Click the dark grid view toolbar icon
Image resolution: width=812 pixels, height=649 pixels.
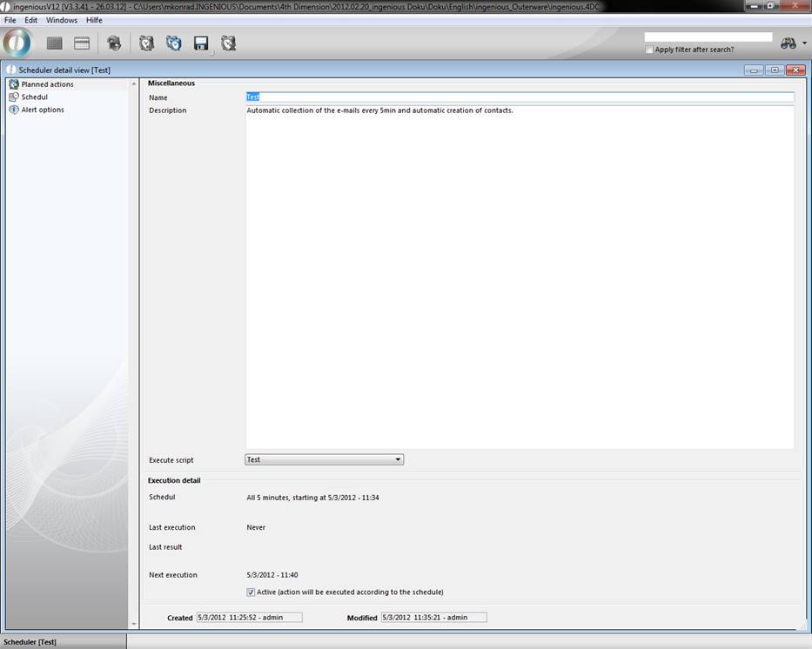click(55, 43)
